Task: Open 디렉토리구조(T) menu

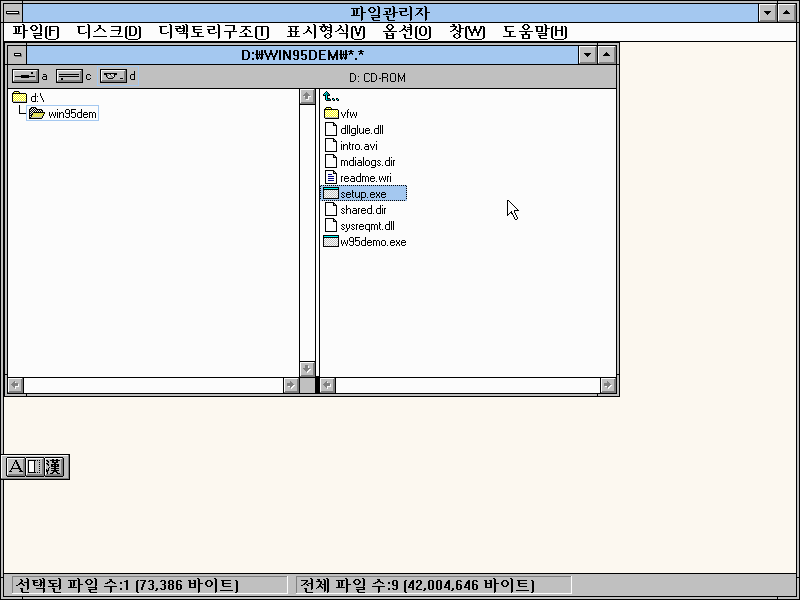Action: coord(213,32)
